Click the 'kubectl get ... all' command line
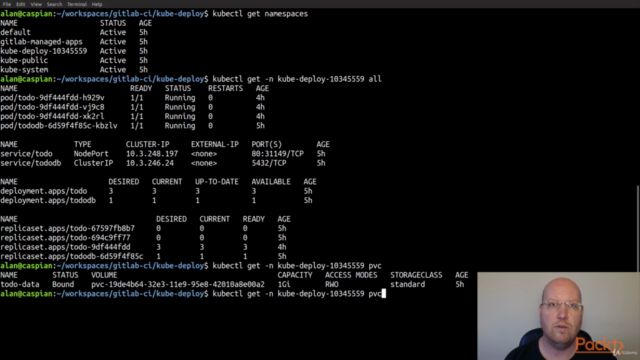Viewport: 640px width, 360px height. [x=297, y=79]
